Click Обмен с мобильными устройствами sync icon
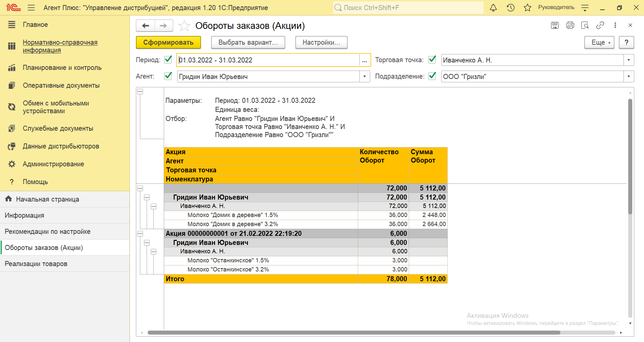 (12, 107)
